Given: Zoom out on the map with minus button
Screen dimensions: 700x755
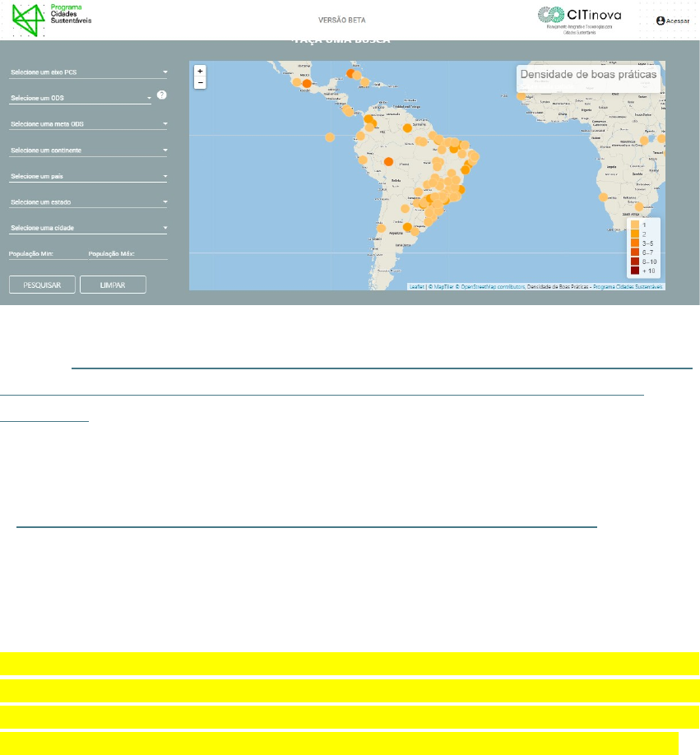Looking at the screenshot, I should [x=200, y=82].
